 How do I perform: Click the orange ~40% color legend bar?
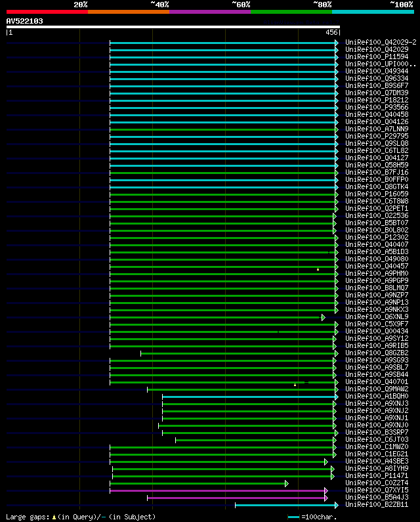tap(129, 12)
